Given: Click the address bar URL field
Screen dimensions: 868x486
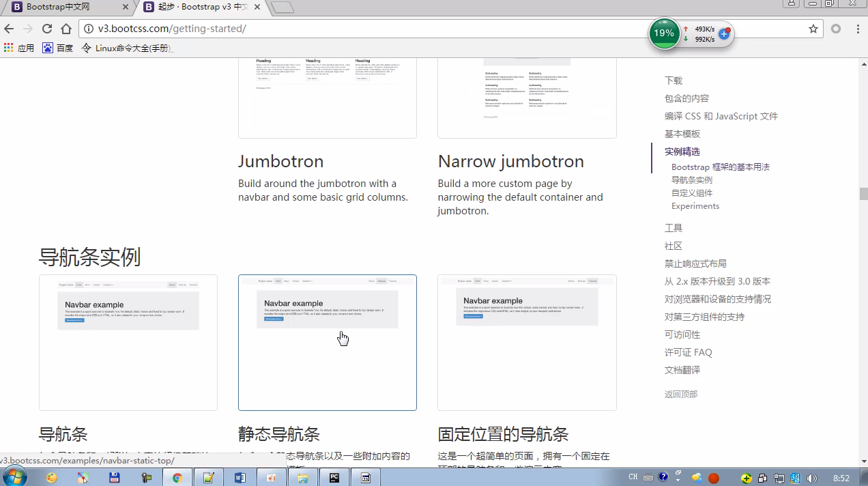Looking at the screenshot, I should [x=341, y=29].
